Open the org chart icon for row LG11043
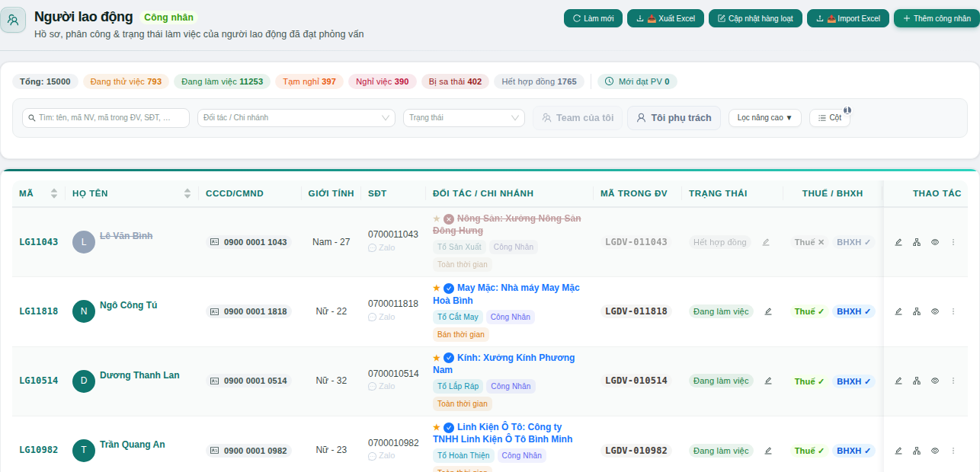Screen dimensions: 980x472 pyautogui.click(x=917, y=242)
